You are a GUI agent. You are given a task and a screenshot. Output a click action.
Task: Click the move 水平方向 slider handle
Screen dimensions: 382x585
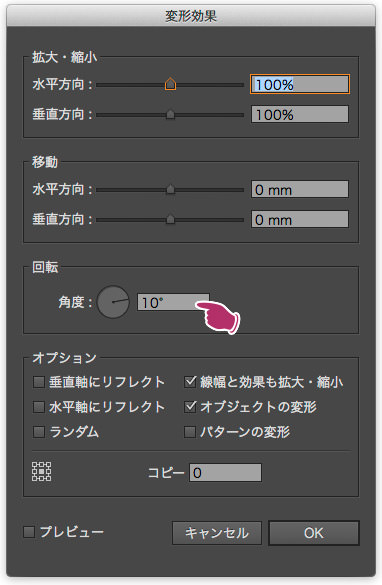point(170,189)
